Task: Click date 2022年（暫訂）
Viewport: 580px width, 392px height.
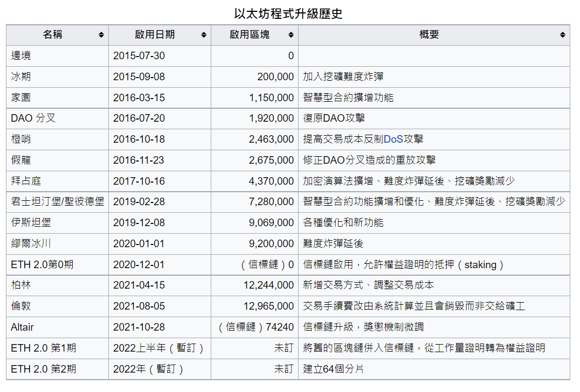Action: [x=149, y=369]
